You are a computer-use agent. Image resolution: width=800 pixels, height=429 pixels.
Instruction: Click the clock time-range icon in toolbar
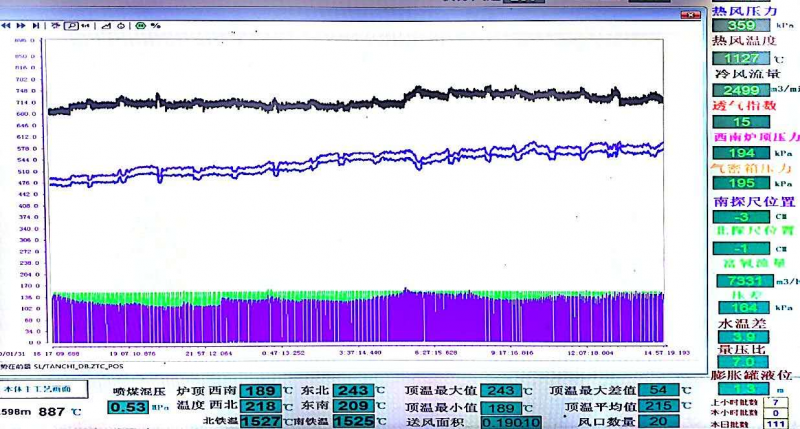[120, 25]
